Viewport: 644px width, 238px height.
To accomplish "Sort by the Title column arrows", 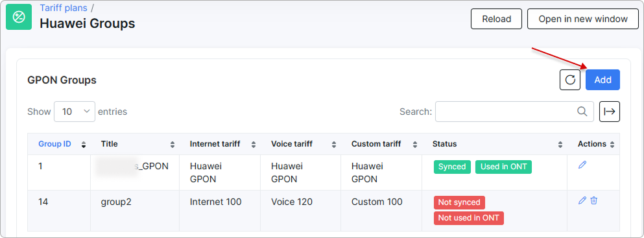I will tap(173, 145).
